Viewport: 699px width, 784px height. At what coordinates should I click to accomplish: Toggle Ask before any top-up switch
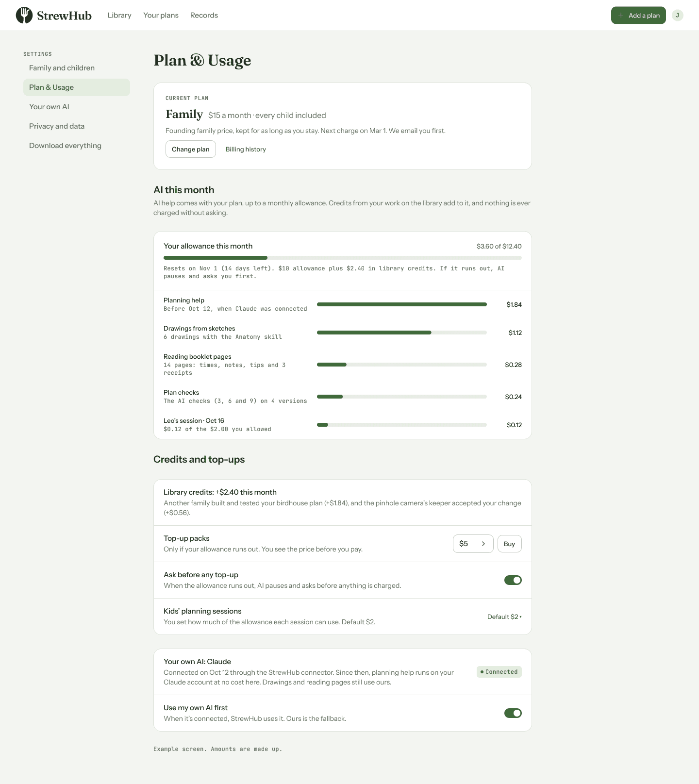point(513,580)
